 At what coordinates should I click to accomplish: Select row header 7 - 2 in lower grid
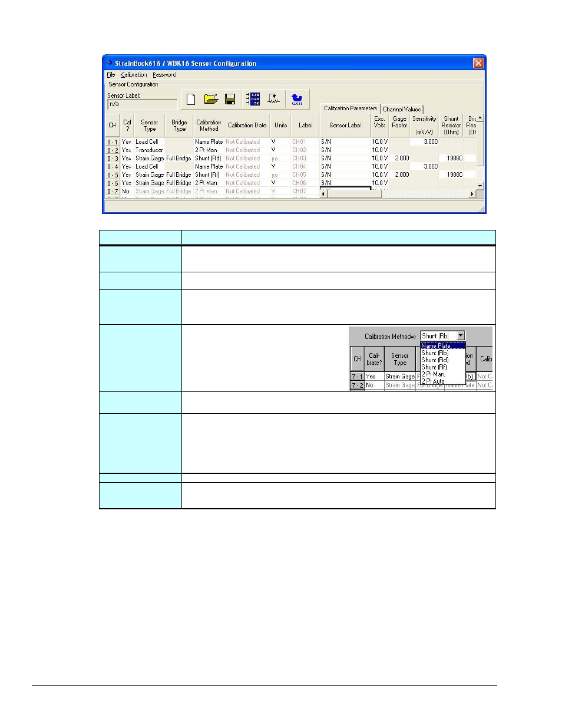[x=357, y=386]
